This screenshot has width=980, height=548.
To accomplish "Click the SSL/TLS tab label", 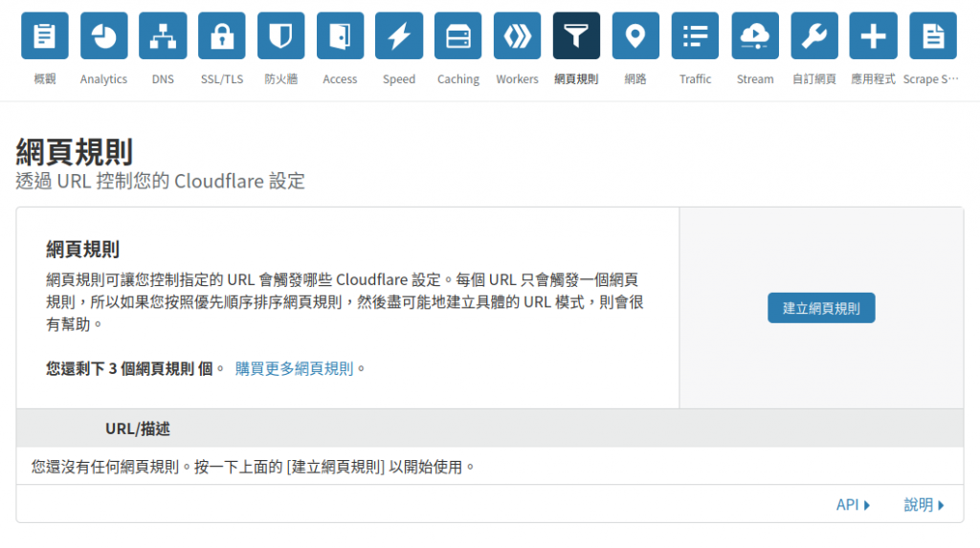I will click(x=222, y=79).
